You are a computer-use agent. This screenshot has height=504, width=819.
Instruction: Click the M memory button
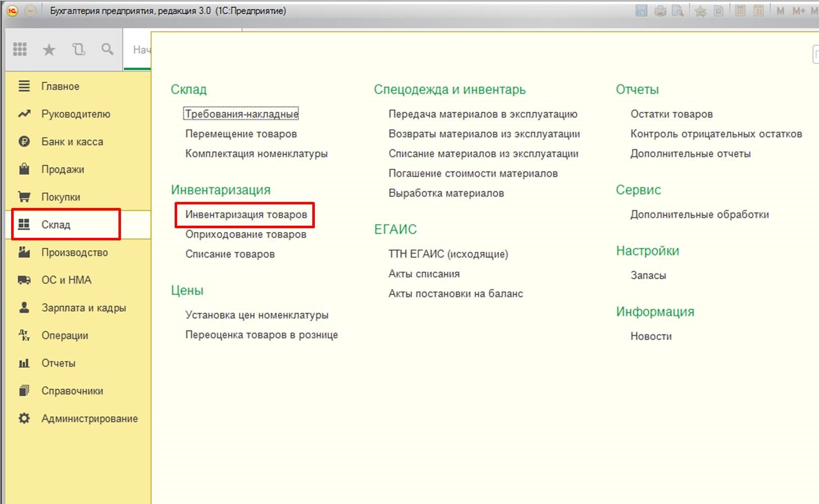(x=781, y=11)
